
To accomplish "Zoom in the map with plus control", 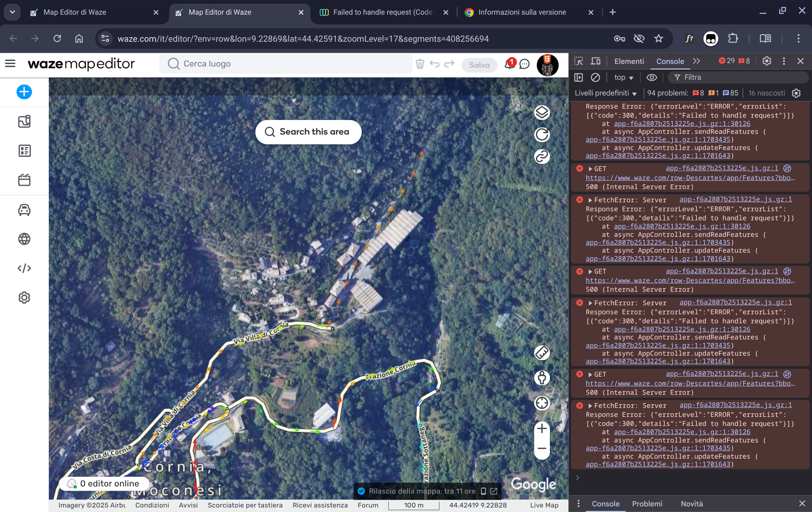I will 542,429.
